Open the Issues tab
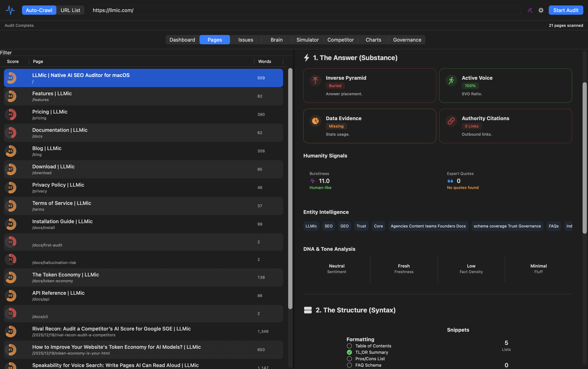Image resolution: width=588 pixels, height=369 pixels. tap(246, 40)
